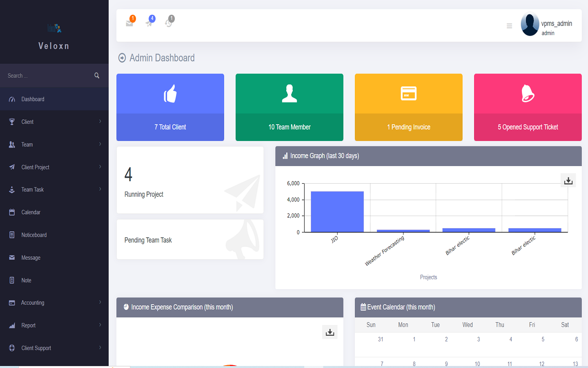588x368 pixels.
Task: Open Noticeboard from the sidebar icon
Action: tap(12, 235)
